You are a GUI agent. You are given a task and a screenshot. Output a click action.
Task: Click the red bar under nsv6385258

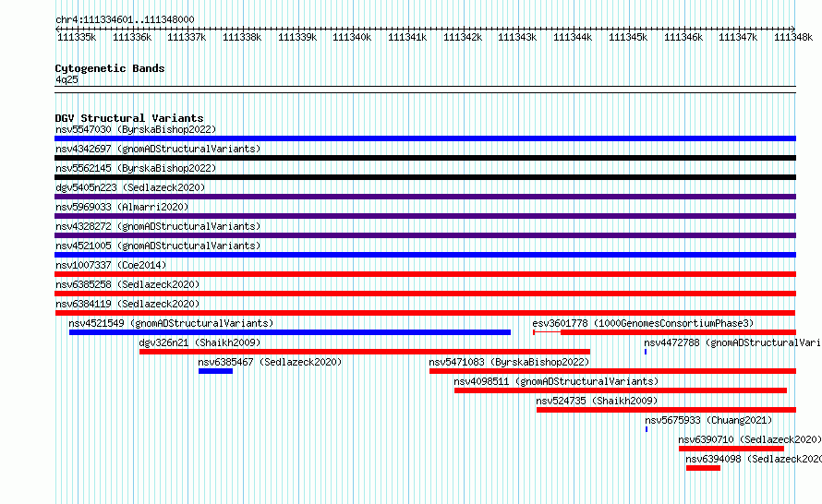pos(425,294)
